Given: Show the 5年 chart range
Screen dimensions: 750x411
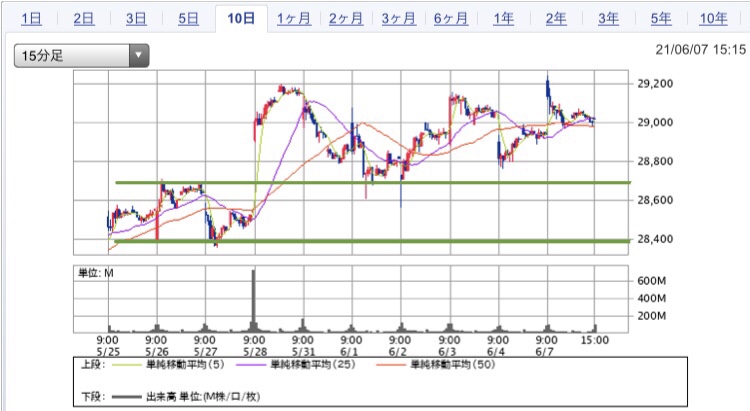Looking at the screenshot, I should click(x=661, y=19).
